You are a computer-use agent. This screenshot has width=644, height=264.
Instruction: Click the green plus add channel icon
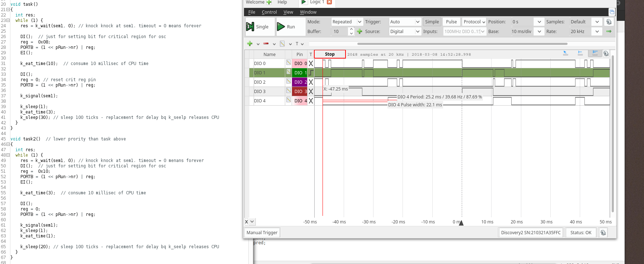[x=250, y=44]
